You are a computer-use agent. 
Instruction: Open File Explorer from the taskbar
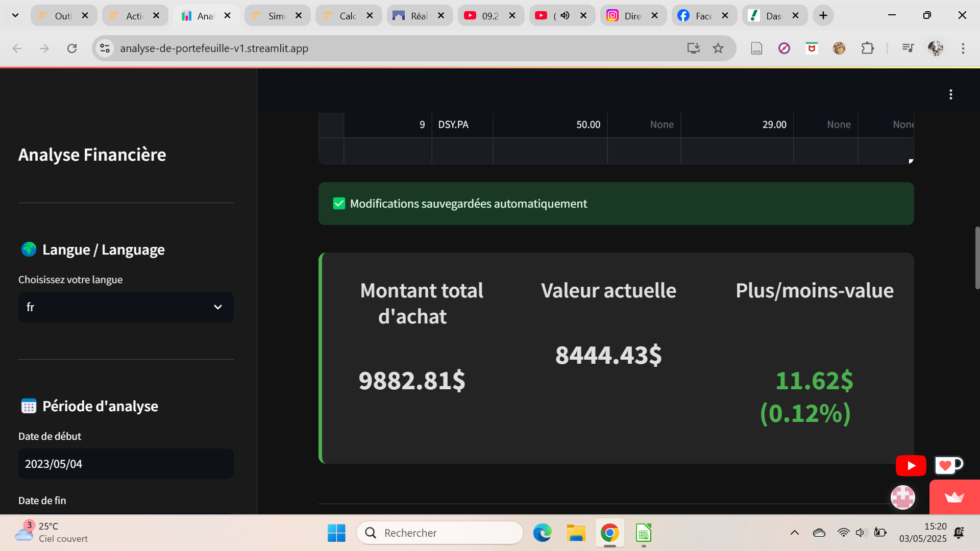click(x=576, y=533)
